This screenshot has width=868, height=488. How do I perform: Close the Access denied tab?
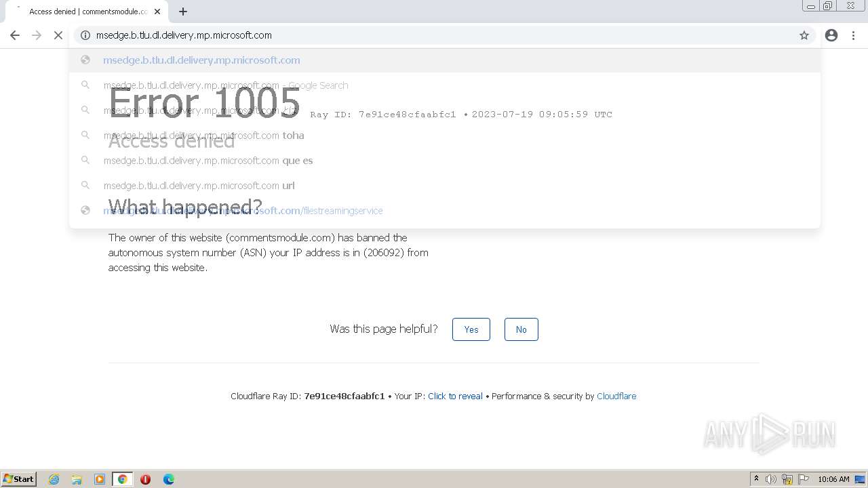point(157,12)
